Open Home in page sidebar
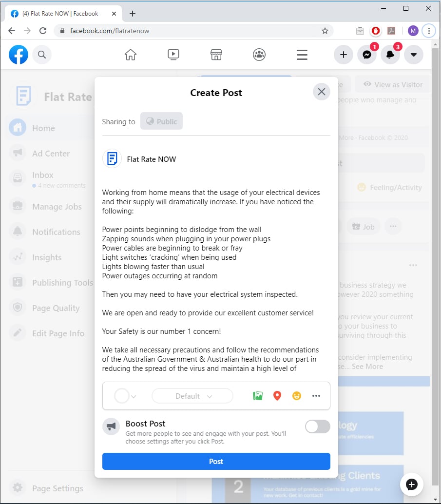The image size is (441, 504). 43,128
